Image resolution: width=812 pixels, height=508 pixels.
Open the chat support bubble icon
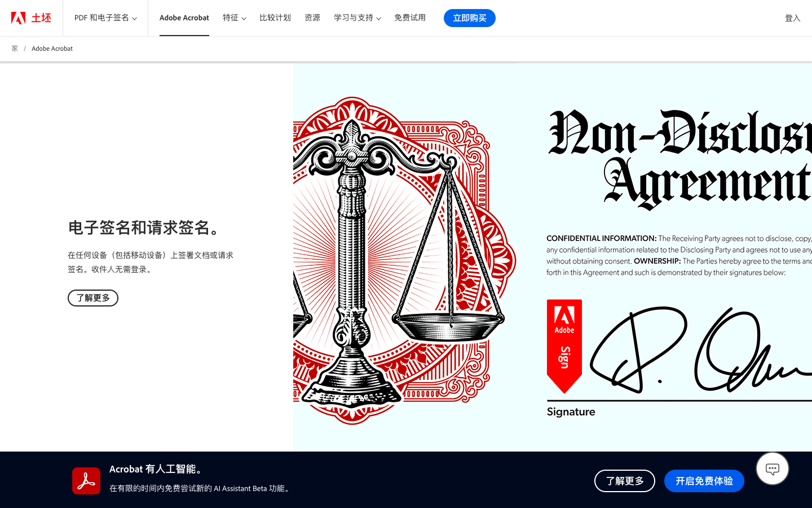click(773, 468)
